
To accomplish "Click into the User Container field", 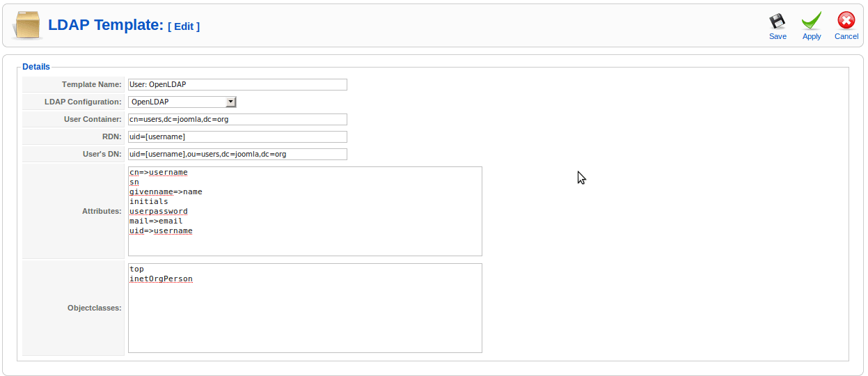I will point(237,120).
